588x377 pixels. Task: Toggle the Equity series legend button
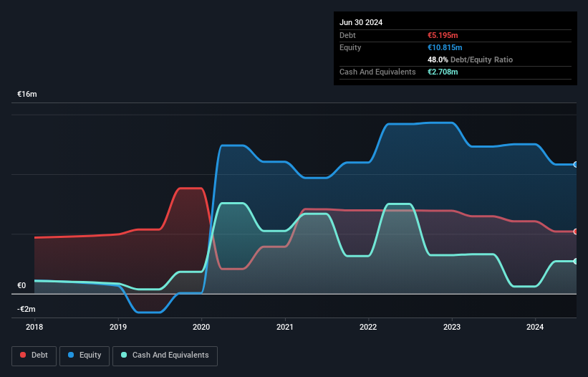tap(85, 355)
